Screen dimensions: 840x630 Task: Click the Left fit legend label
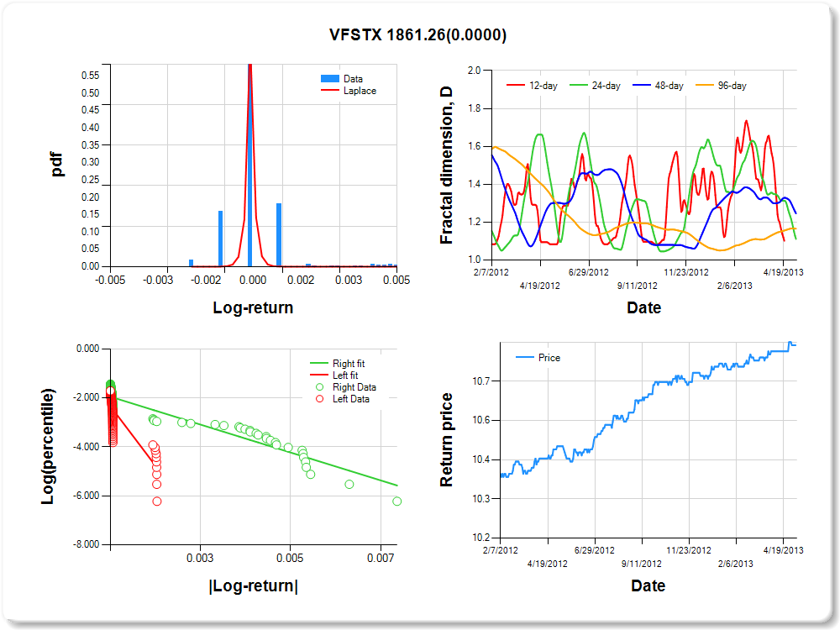pyautogui.click(x=345, y=375)
